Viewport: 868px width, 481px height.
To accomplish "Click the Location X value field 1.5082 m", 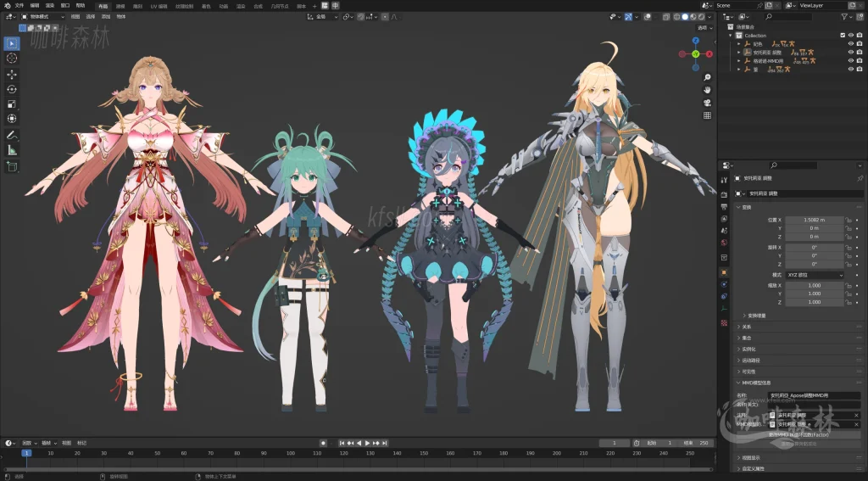I will point(815,220).
